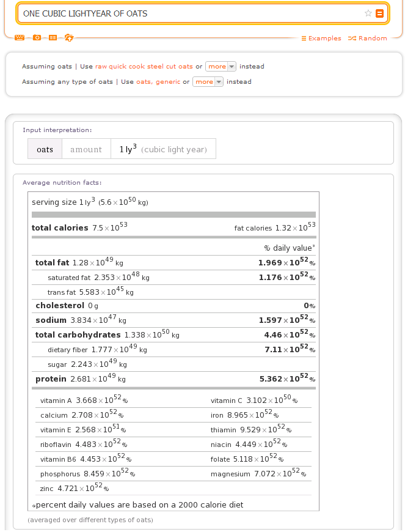The width and height of the screenshot is (405, 532).
Task: Click the 2000 calorie diet footnote
Action: click(x=137, y=505)
